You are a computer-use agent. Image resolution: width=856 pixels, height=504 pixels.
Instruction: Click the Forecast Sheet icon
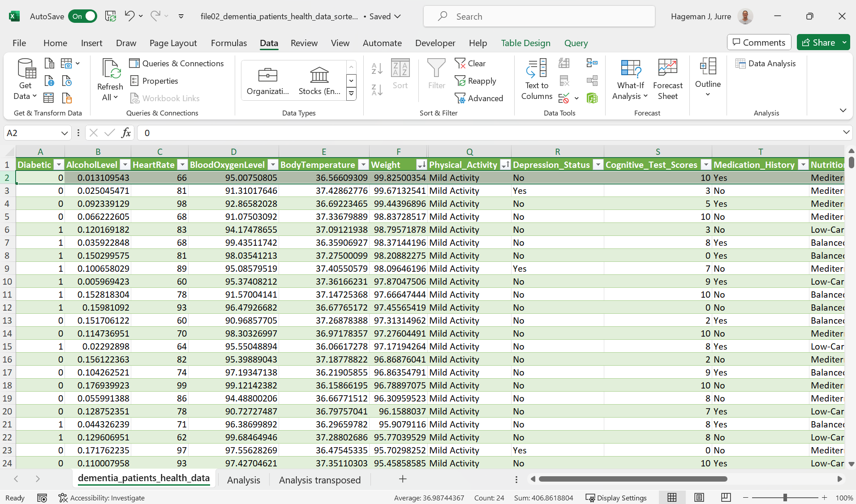click(x=667, y=79)
